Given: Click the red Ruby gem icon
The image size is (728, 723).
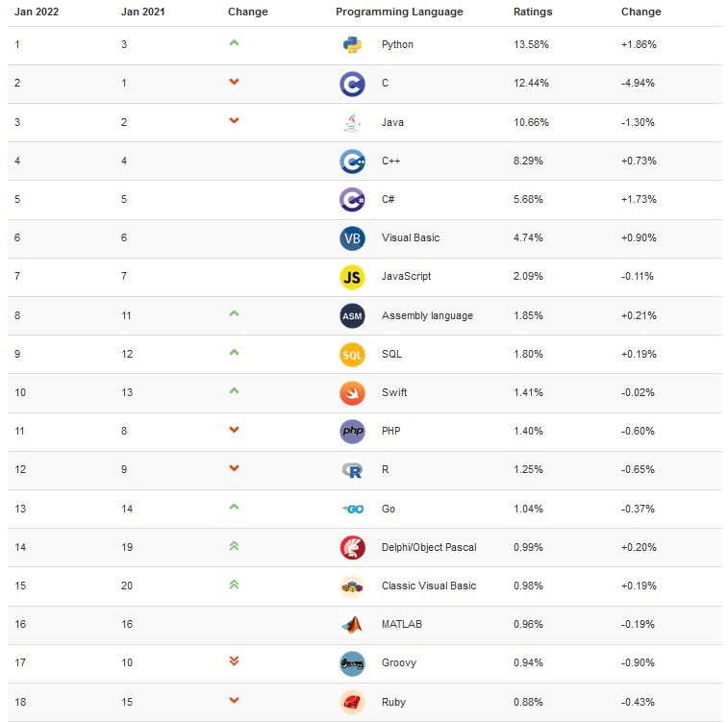Looking at the screenshot, I should point(352,702).
